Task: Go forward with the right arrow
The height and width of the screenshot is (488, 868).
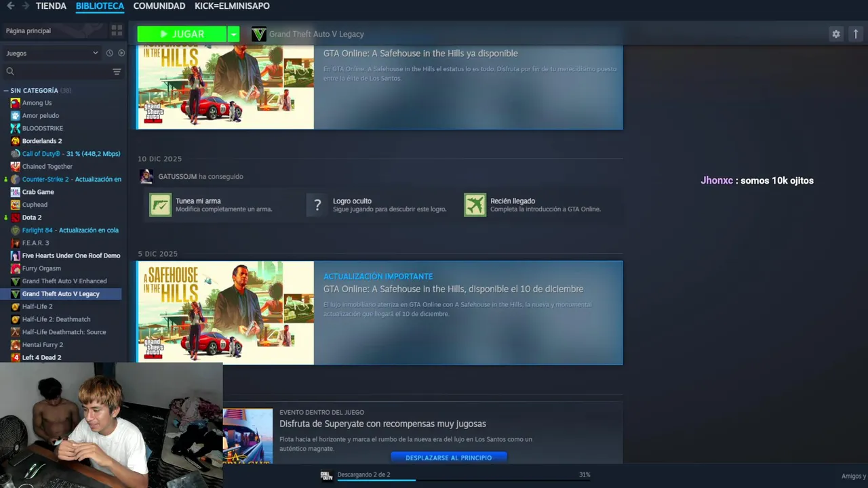Action: click(x=26, y=6)
